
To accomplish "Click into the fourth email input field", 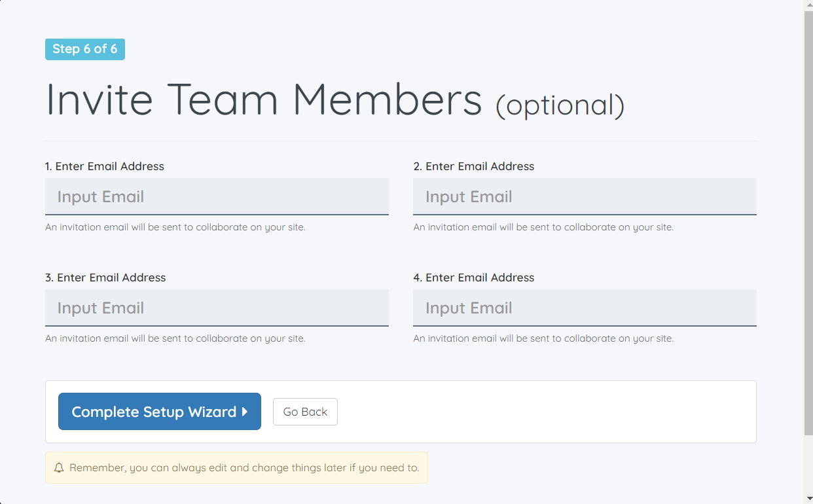I will 585,308.
